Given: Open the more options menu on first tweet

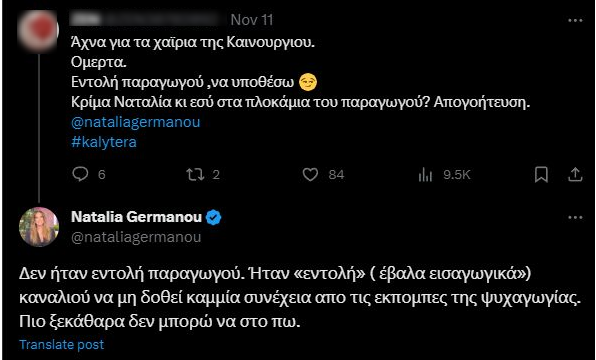Looking at the screenshot, I should coord(575,21).
